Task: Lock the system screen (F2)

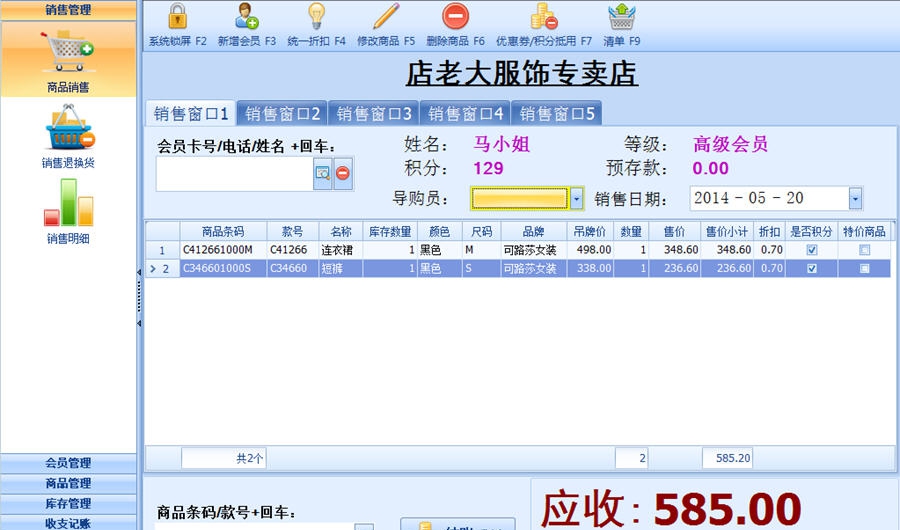Action: (x=177, y=25)
